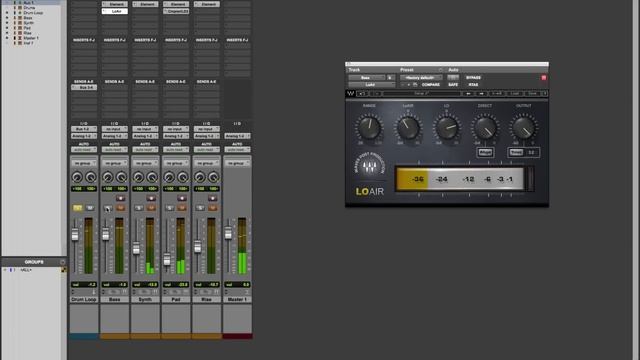Toggle Mute on Drum Loop channel

tap(90, 208)
